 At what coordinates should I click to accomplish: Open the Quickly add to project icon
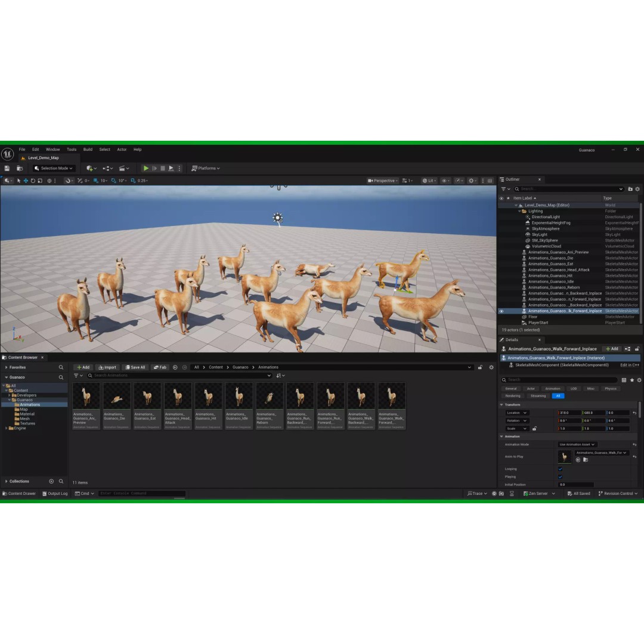click(91, 168)
